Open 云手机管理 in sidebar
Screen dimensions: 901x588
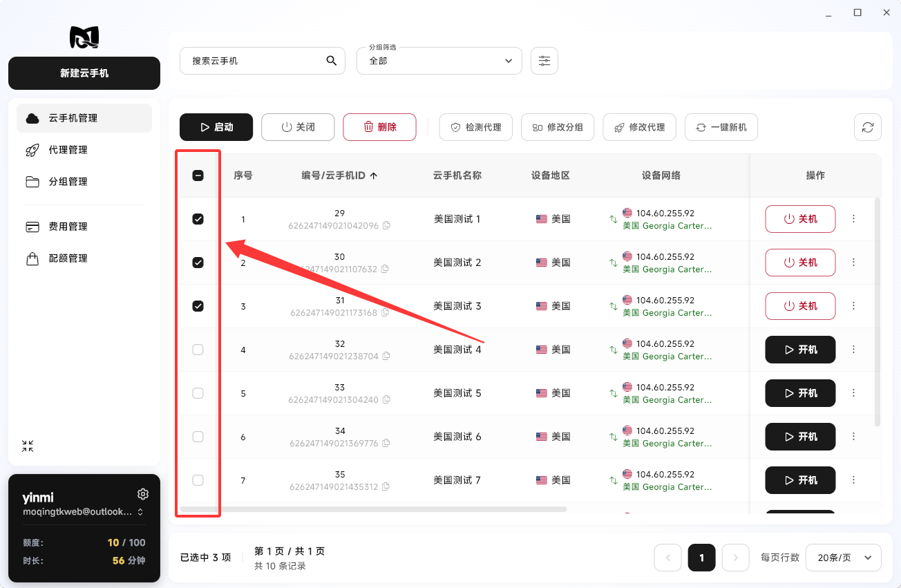tap(84, 118)
